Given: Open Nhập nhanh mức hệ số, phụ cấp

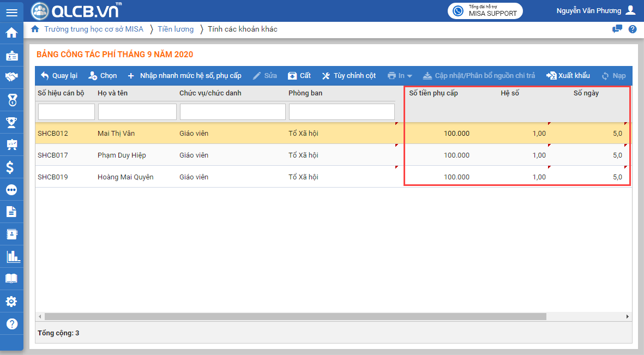Looking at the screenshot, I should coord(184,76).
